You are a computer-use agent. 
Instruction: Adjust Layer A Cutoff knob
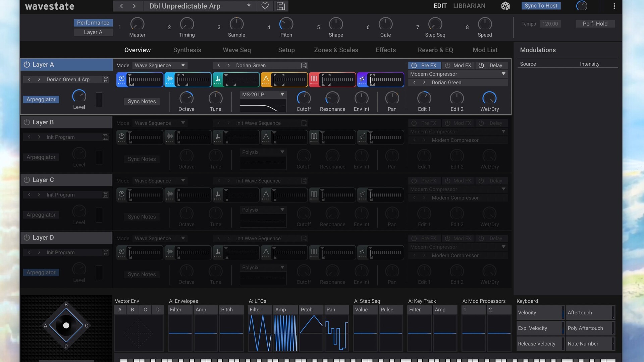click(x=304, y=98)
